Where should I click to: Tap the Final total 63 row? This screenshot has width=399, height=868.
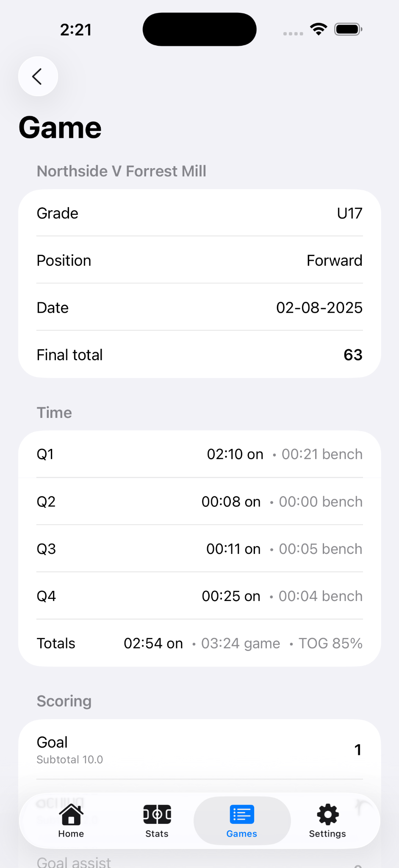199,355
